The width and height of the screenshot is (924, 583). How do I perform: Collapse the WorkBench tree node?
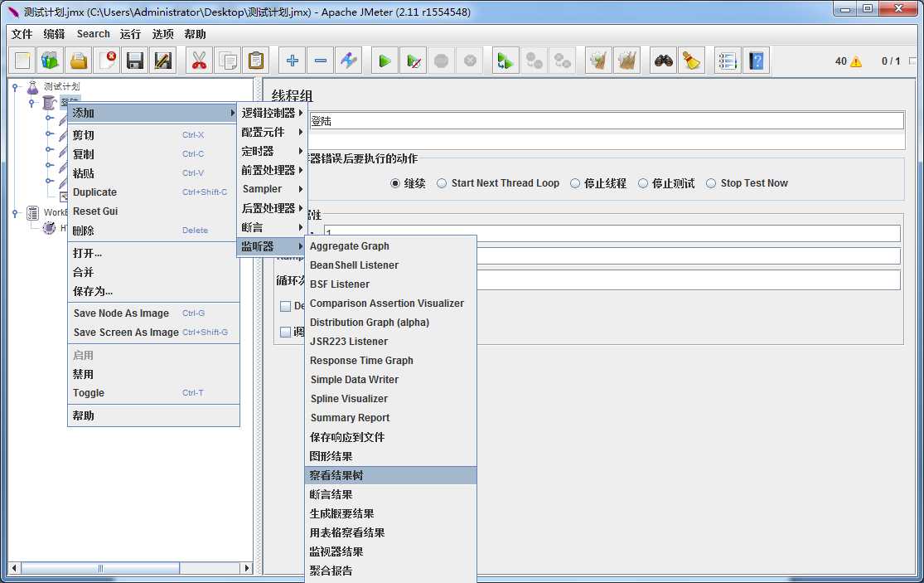pos(15,213)
